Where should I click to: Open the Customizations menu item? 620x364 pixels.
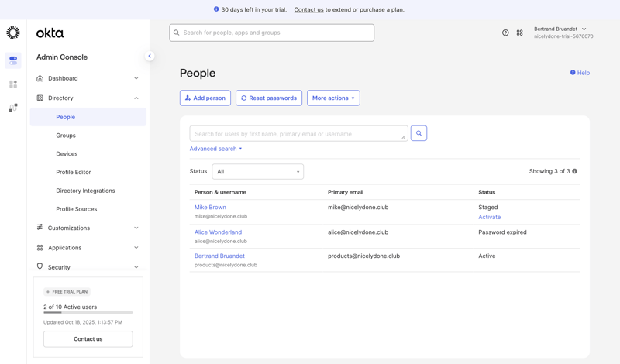tap(69, 228)
